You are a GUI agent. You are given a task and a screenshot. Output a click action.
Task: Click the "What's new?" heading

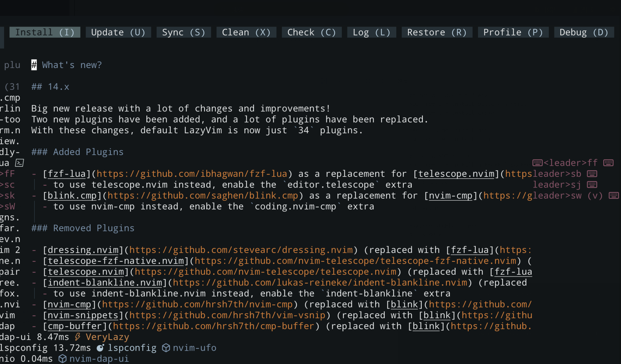(67, 65)
